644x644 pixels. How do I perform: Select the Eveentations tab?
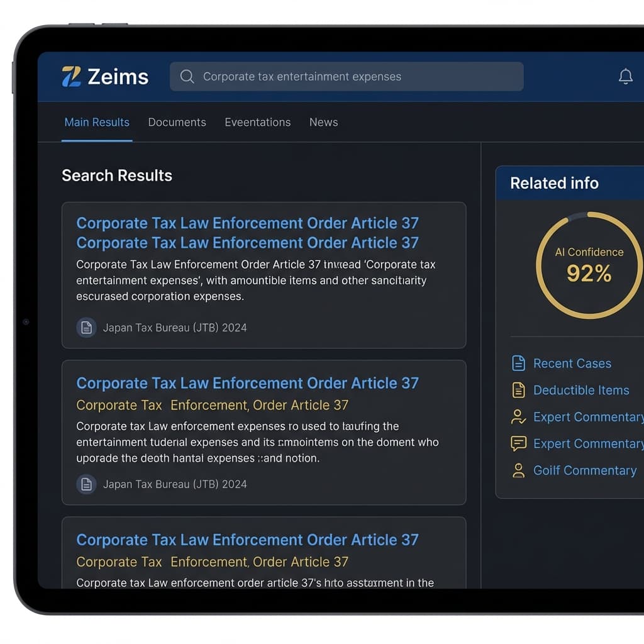(257, 123)
